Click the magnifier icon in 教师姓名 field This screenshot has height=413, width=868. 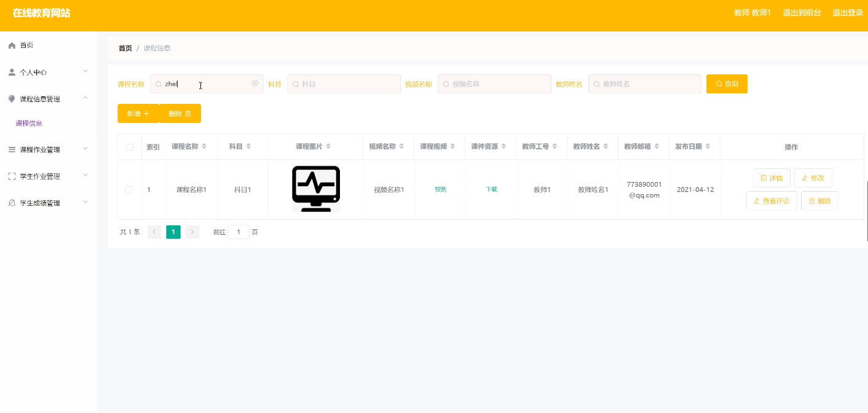click(x=597, y=84)
